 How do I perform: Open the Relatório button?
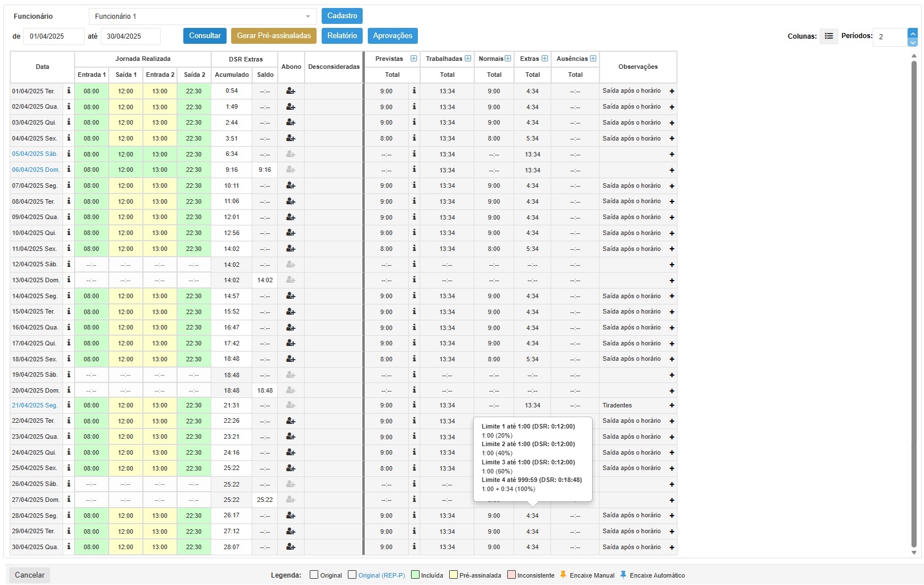click(342, 36)
